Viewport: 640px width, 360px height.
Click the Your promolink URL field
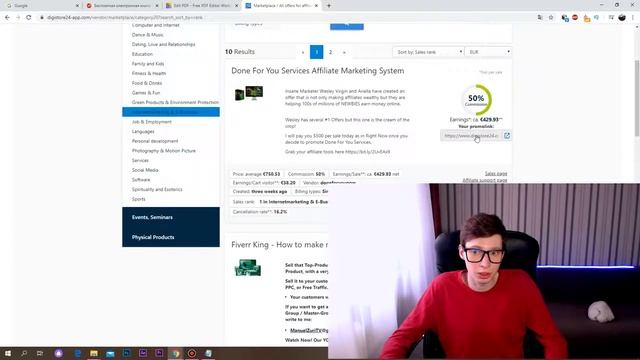471,136
